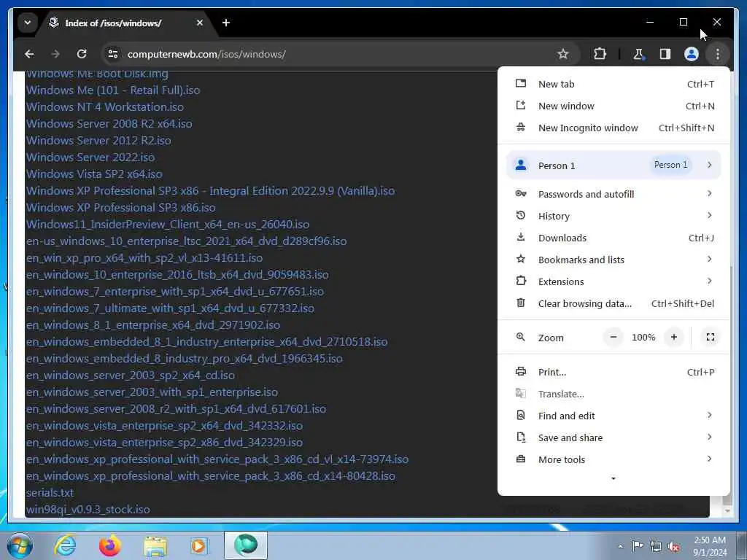Viewport: 747px width, 560px height.
Task: Open New Incognito window
Action: pos(614,128)
